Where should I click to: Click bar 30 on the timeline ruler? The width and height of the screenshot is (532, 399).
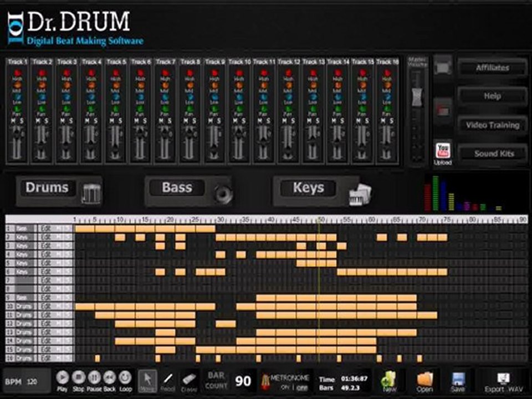coord(220,220)
